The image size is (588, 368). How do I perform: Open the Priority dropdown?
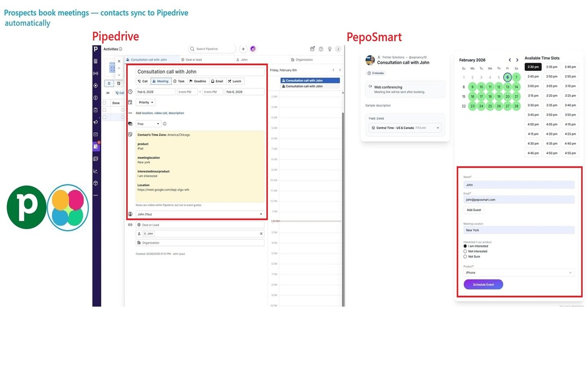145,102
